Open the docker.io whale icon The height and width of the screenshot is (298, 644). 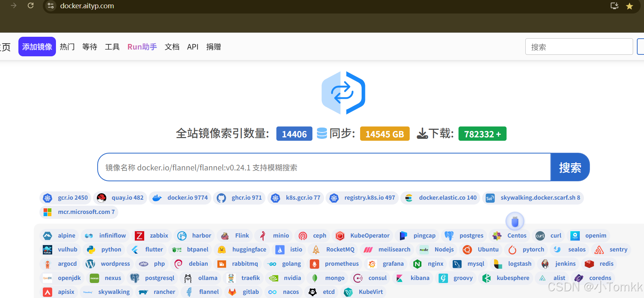click(x=157, y=198)
